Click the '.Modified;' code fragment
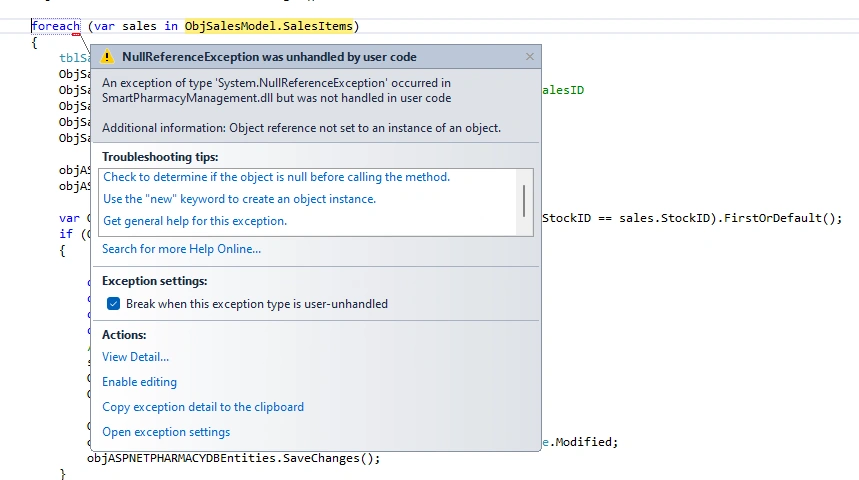Viewport: 859px width, 480px height. (x=583, y=442)
